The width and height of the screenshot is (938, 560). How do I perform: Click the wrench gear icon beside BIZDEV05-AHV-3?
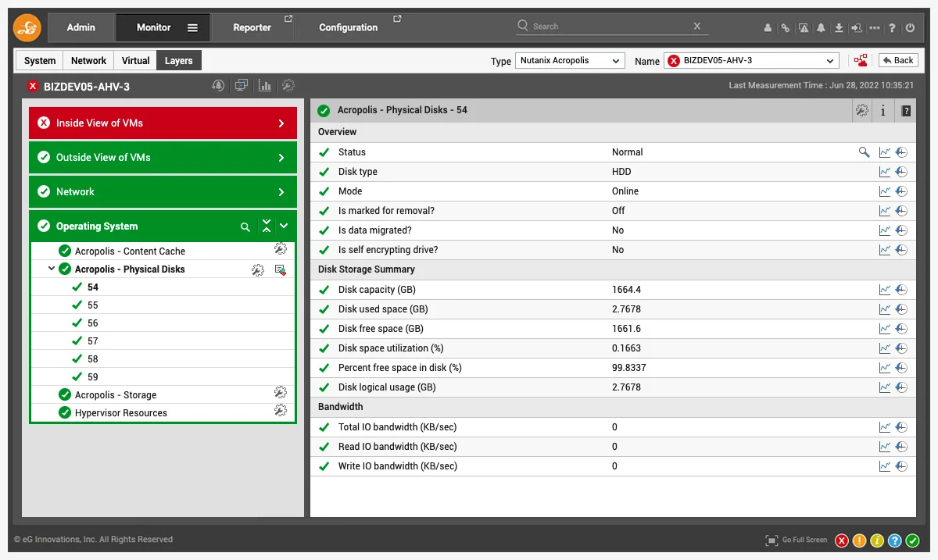pyautogui.click(x=288, y=85)
